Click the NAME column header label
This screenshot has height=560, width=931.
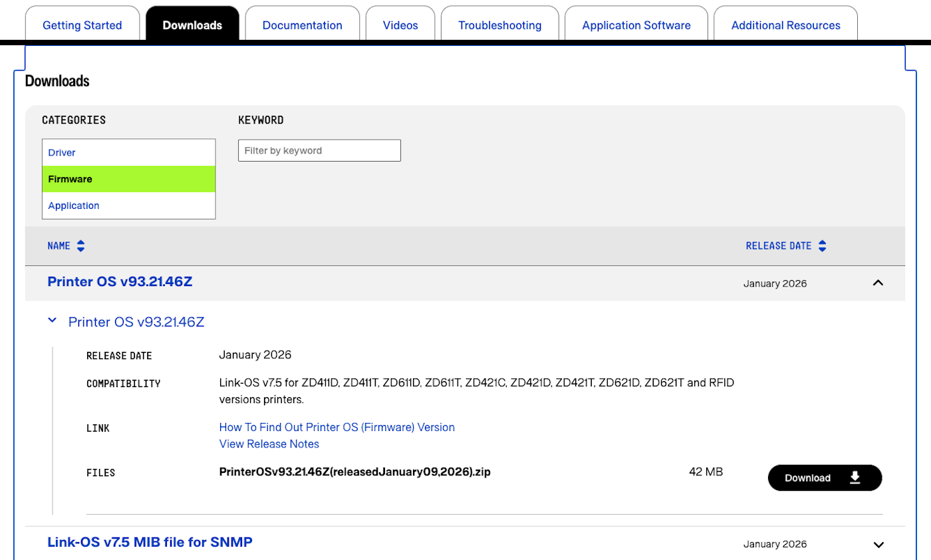click(59, 246)
